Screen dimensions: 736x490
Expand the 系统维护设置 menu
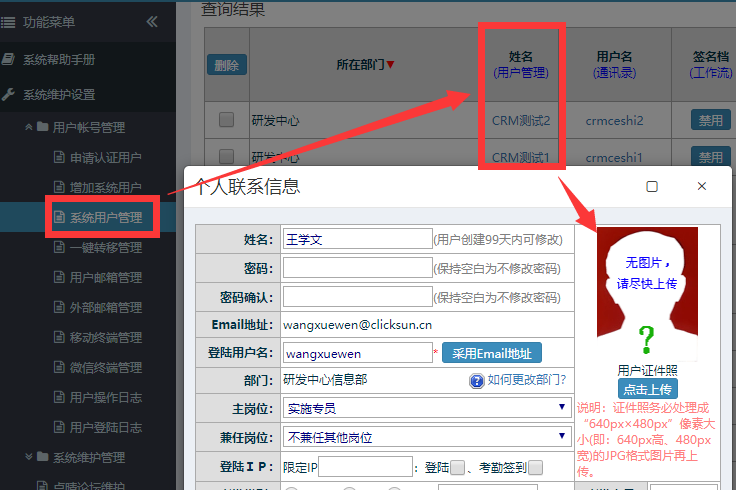pos(59,94)
